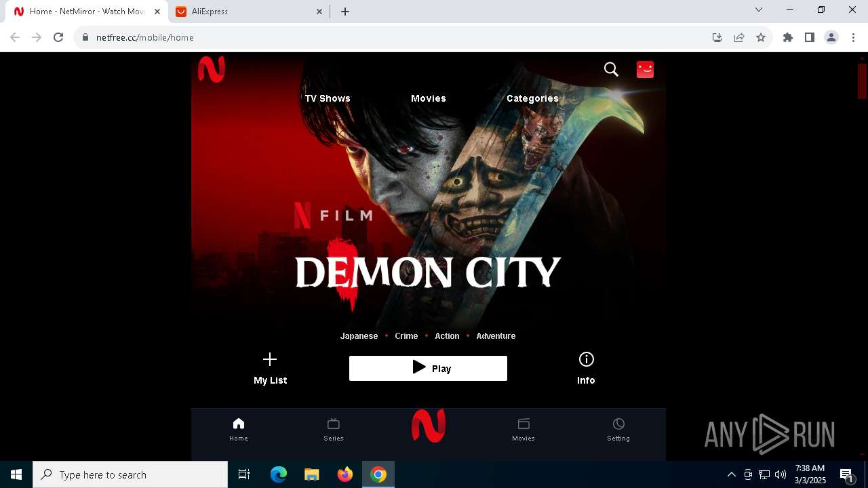Open Chrome three-dot menu

tap(853, 37)
